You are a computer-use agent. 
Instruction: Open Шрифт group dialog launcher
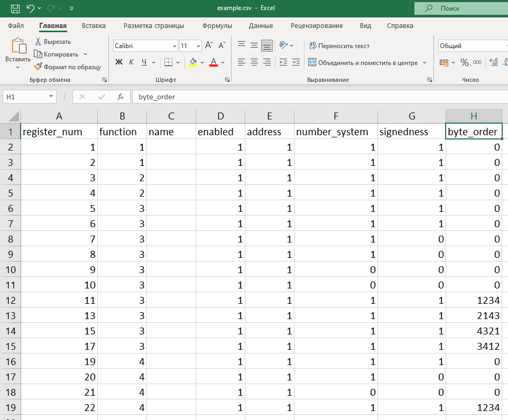(227, 80)
